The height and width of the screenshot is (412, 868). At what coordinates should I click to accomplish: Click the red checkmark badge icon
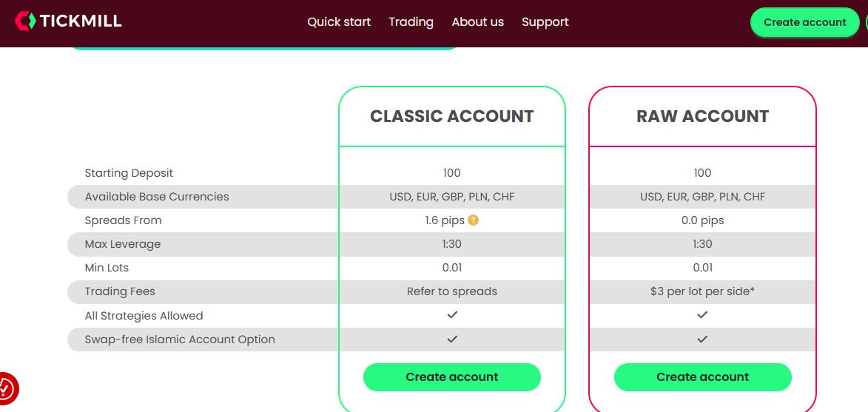tap(7, 388)
